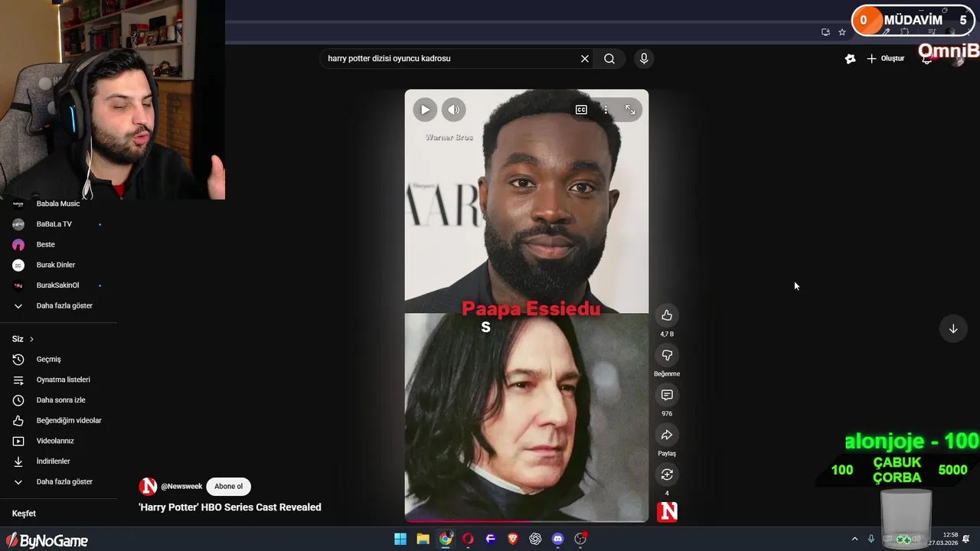Like the Short with 4,7 B likes
This screenshot has width=980, height=551.
pyautogui.click(x=667, y=315)
